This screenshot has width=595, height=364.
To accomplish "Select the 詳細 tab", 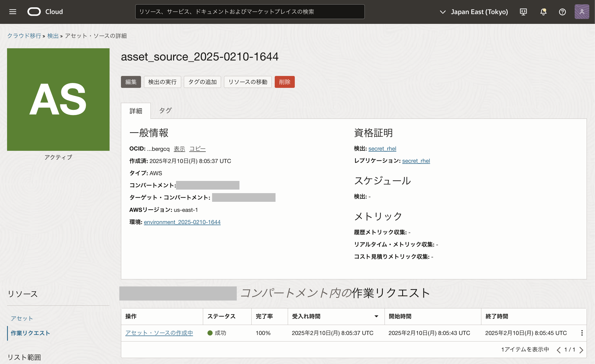I will click(136, 111).
